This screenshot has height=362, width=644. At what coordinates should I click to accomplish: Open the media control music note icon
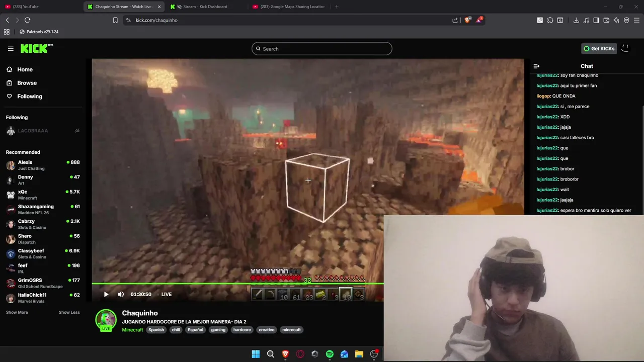[586, 20]
